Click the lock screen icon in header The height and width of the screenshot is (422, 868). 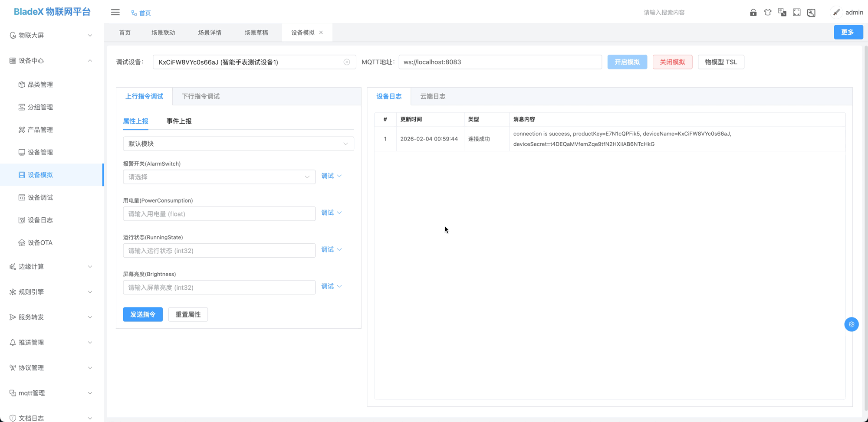753,13
